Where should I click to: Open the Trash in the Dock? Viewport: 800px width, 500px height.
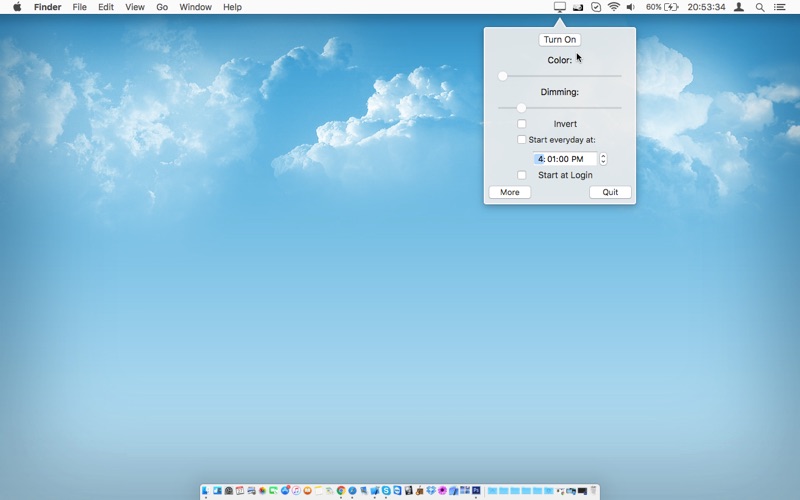pos(593,491)
